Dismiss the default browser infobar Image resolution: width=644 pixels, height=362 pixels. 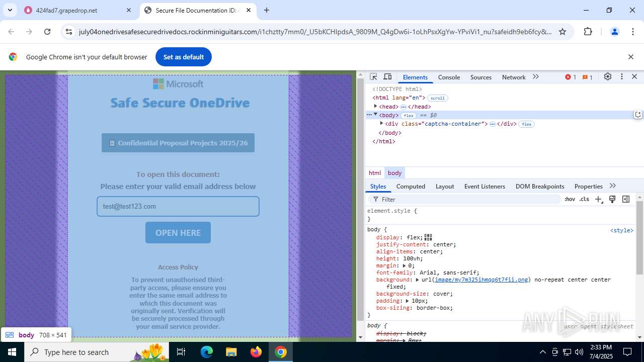(631, 57)
